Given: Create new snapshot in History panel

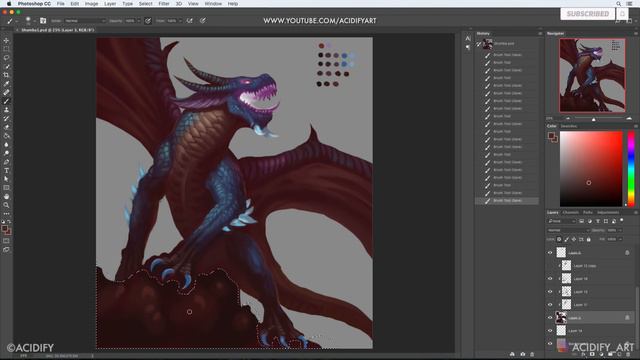Looking at the screenshot, I should point(522,354).
